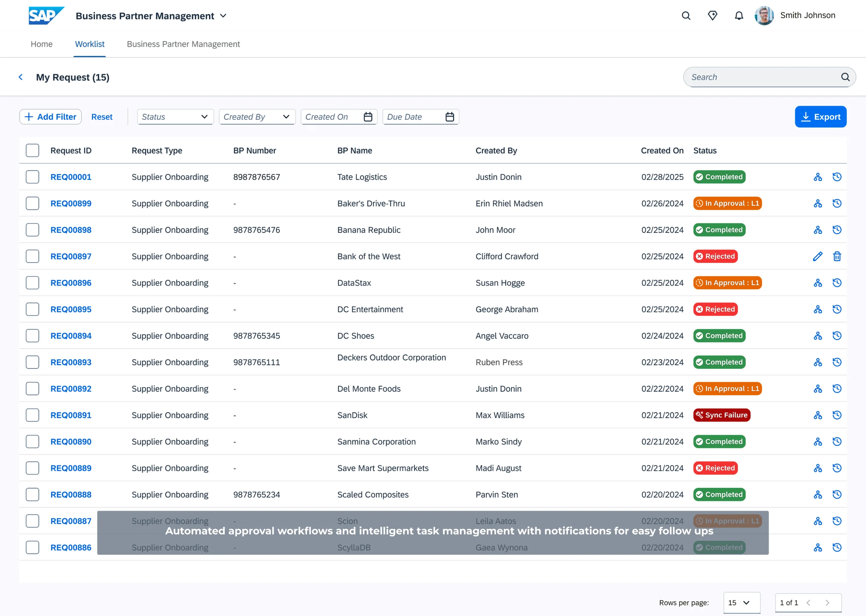The width and height of the screenshot is (866, 616).
Task: Open request link REQ00896
Action: pyautogui.click(x=71, y=282)
